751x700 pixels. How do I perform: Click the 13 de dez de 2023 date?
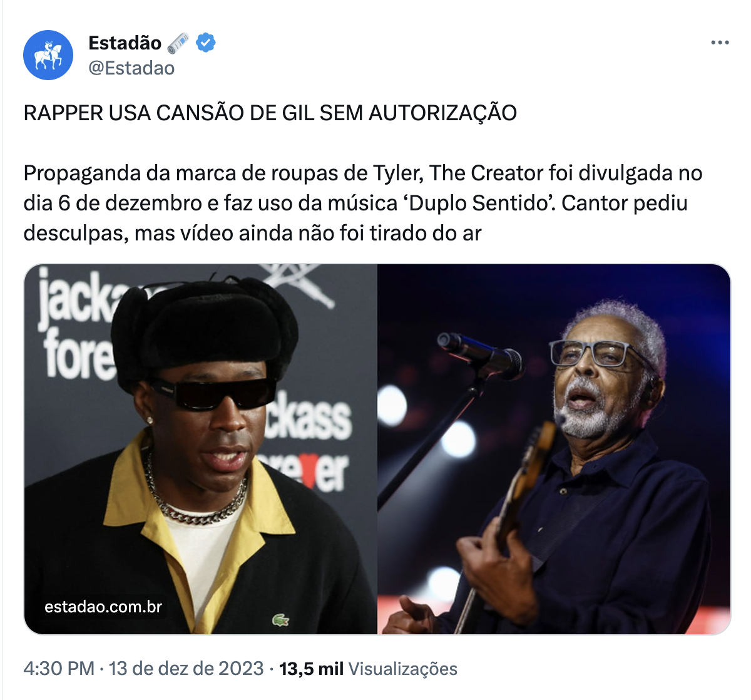[x=186, y=668]
